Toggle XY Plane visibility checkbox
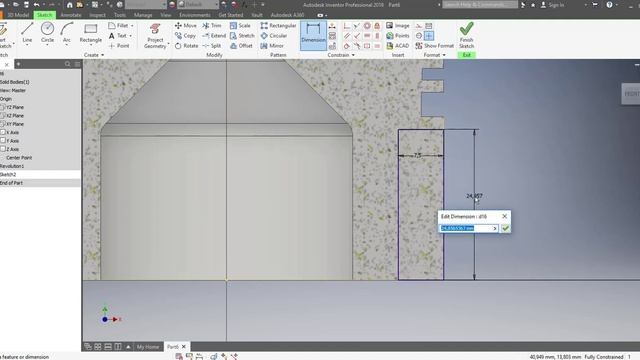Viewport: 640px width, 360px height. (x=2, y=124)
